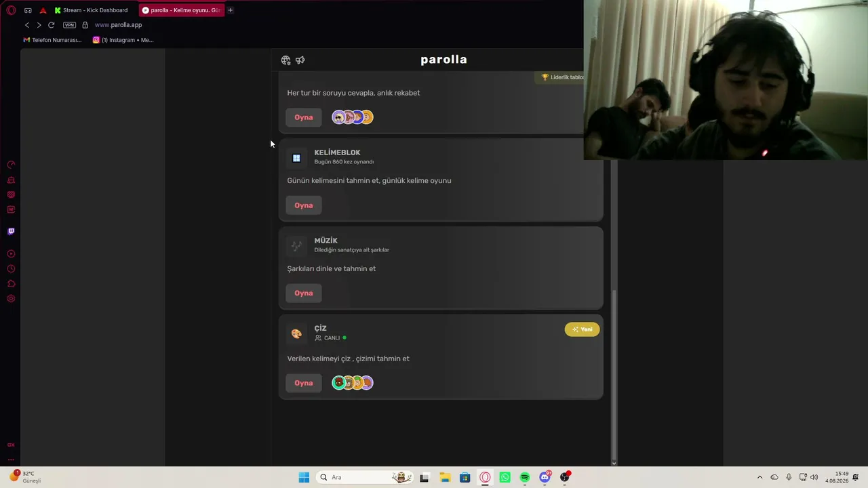Image resolution: width=868 pixels, height=488 pixels.
Task: View player avatars in the rekabet card
Action: 353,117
